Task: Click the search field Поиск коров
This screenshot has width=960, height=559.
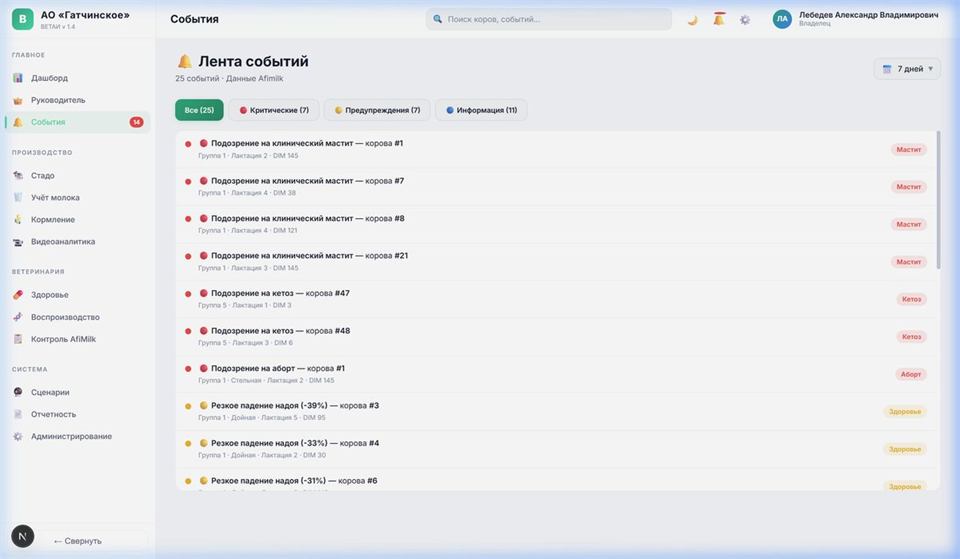Action: pyautogui.click(x=548, y=19)
